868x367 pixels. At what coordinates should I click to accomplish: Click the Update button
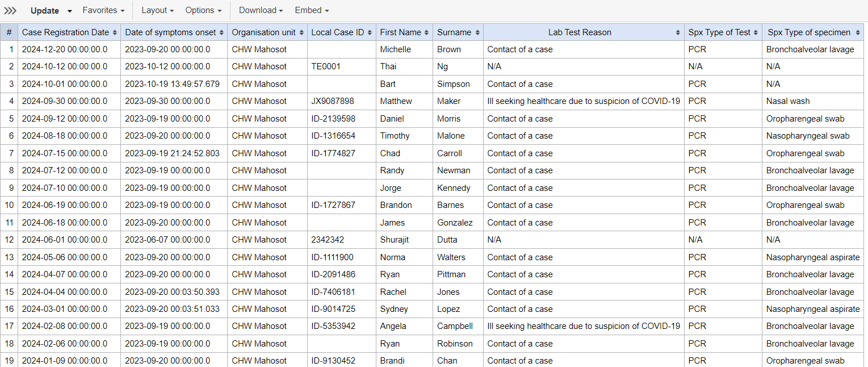click(45, 11)
